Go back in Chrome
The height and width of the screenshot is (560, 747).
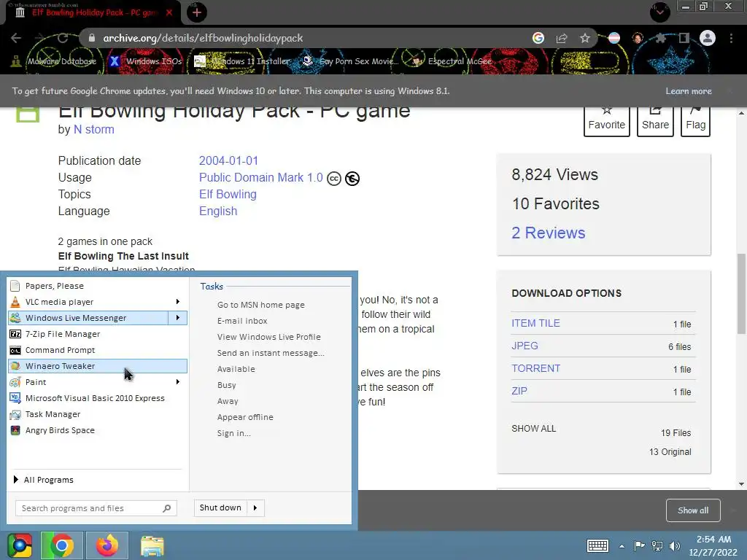point(16,38)
